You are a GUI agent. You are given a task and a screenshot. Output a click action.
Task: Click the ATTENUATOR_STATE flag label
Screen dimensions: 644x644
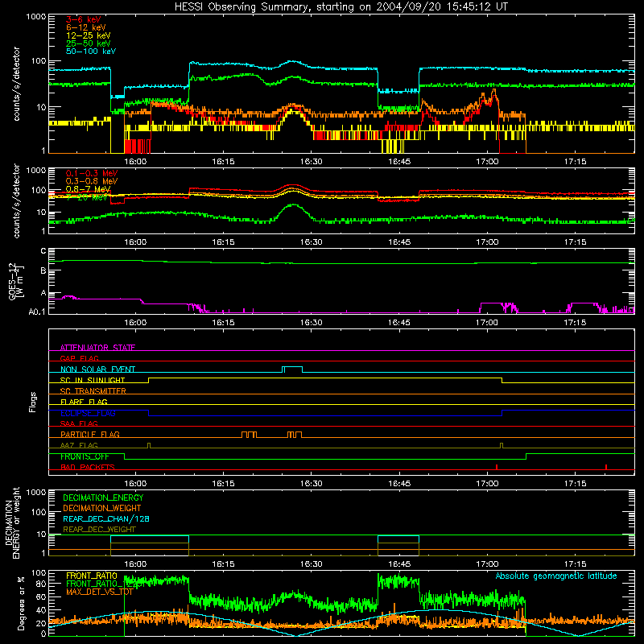(97, 348)
